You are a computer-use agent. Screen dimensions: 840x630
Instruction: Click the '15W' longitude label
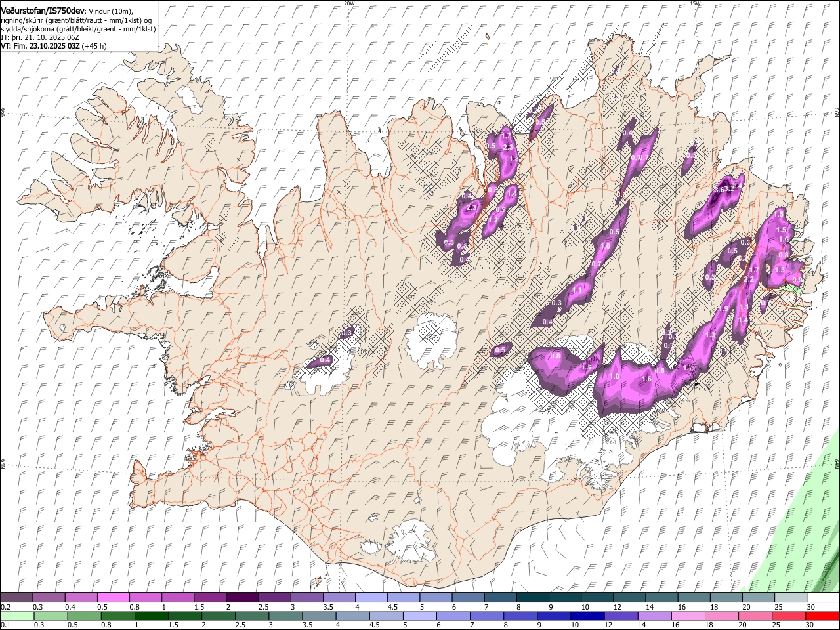pyautogui.click(x=695, y=3)
